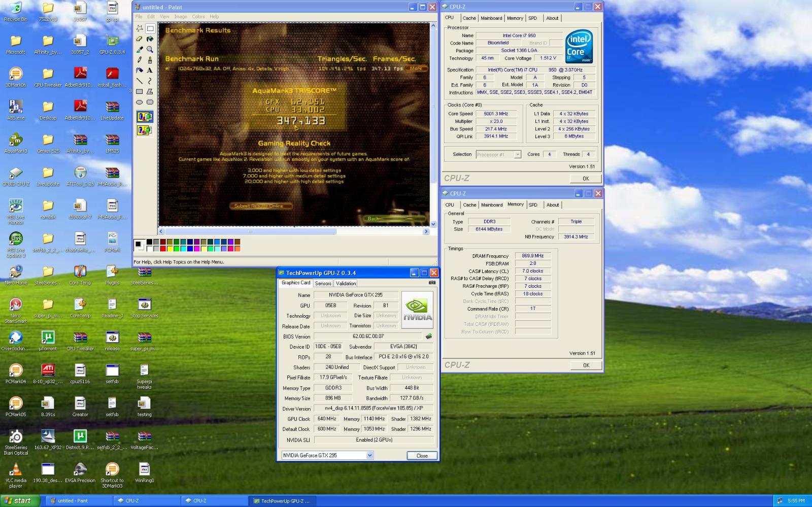The width and height of the screenshot is (812, 507).
Task: Select the Polygon shape tool
Action: click(x=150, y=92)
